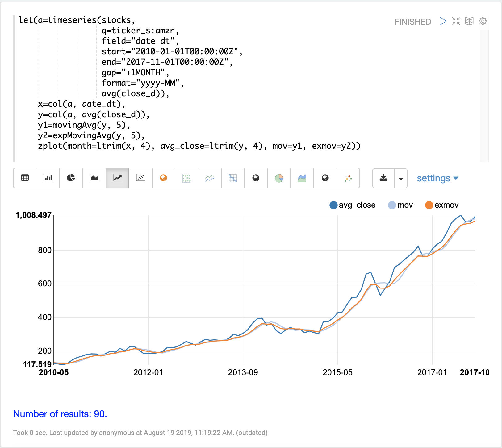Toggle the mov series in legend
Screen dimensions: 502x448
point(400,205)
